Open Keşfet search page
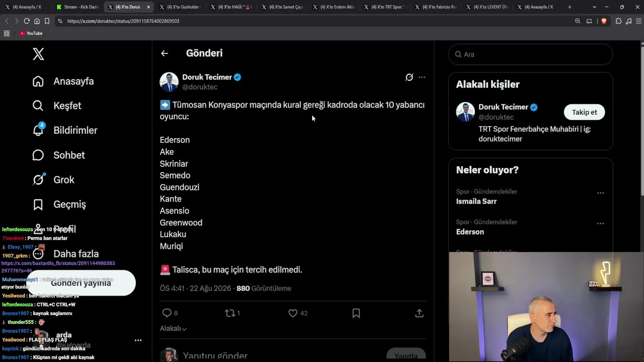644x362 pixels. point(57,106)
